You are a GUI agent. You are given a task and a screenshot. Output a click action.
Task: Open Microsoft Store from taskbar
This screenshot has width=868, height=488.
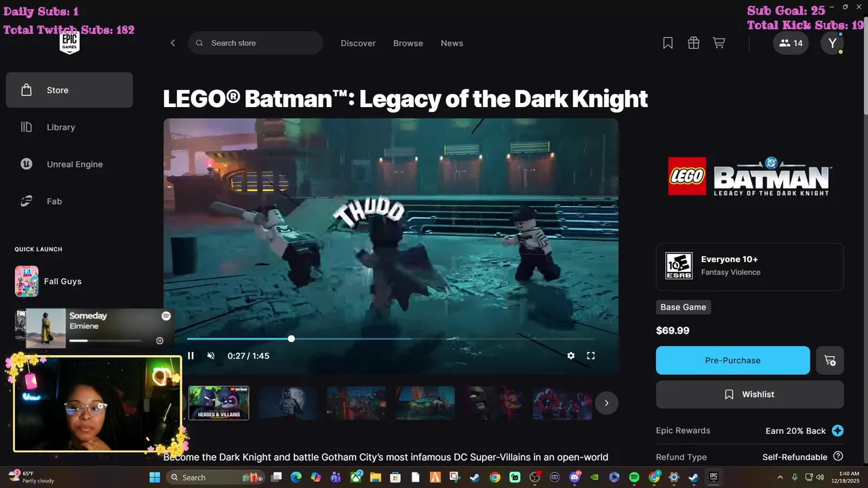[x=395, y=477]
